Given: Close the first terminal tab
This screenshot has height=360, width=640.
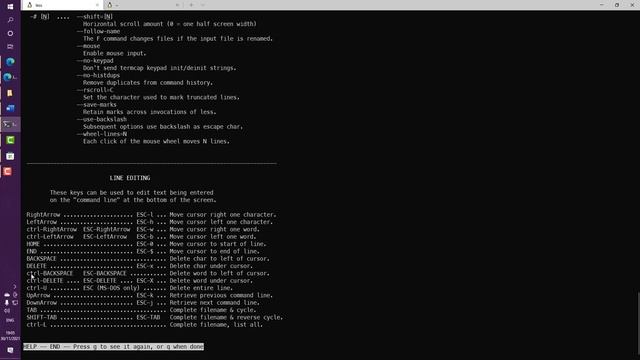Looking at the screenshot, I should pos(97,5).
